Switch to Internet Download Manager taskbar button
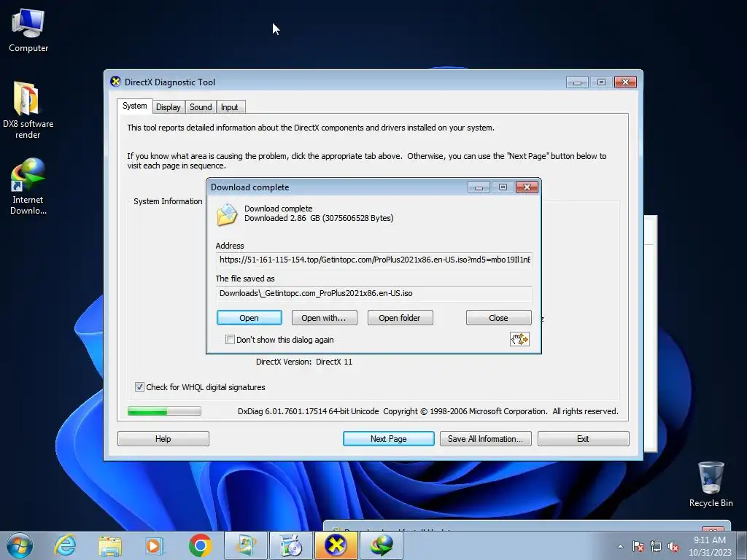 click(x=381, y=545)
